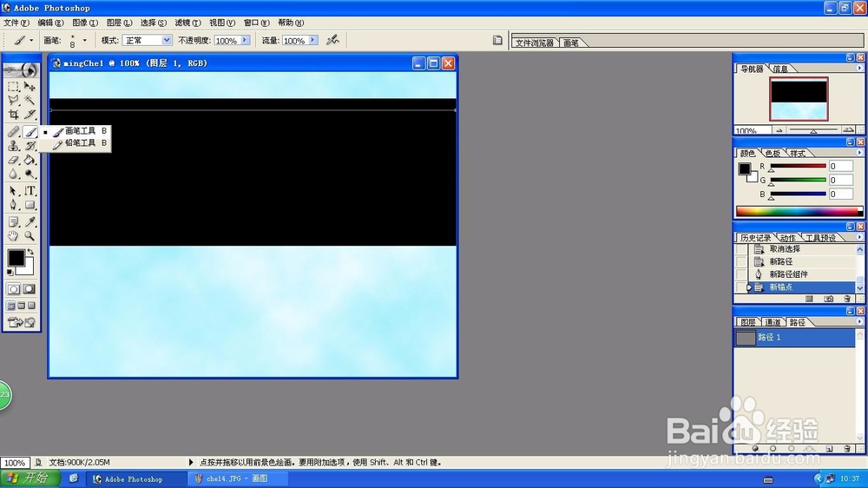Select the Zoom magnifier tool
Viewport: 868px width, 488px height.
(30, 236)
